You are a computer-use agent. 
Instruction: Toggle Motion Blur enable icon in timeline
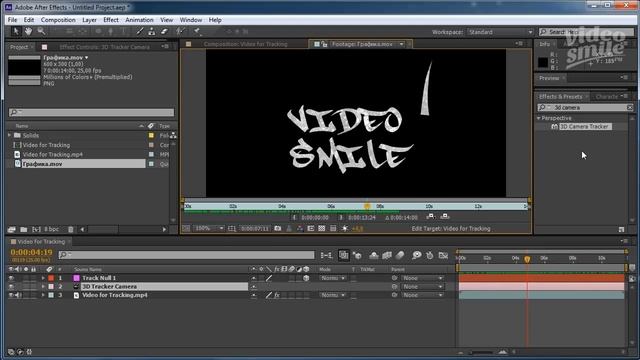pyautogui.click(x=400, y=256)
